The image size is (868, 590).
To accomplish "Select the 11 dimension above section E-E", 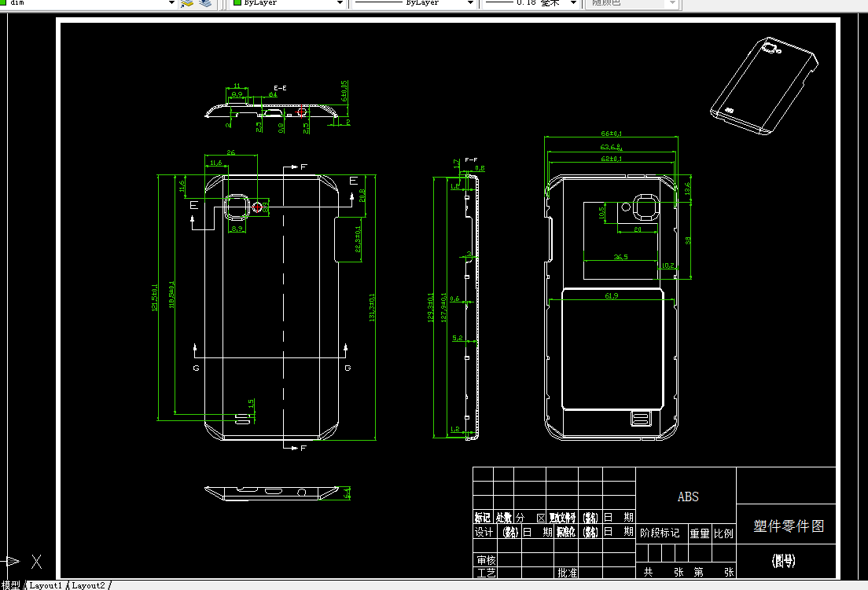I will tap(237, 86).
